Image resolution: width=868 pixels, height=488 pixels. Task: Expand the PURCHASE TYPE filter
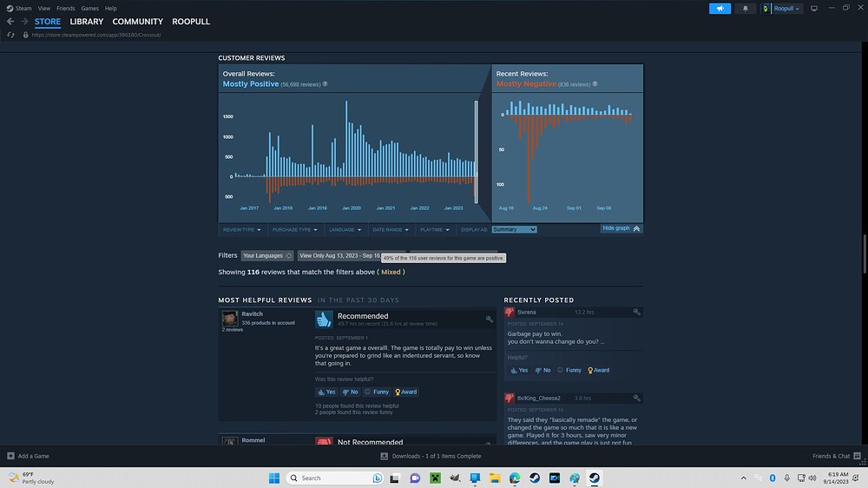point(294,229)
